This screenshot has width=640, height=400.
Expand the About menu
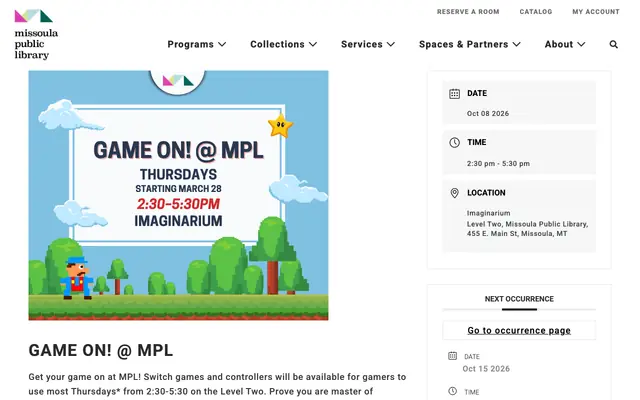[x=565, y=44]
